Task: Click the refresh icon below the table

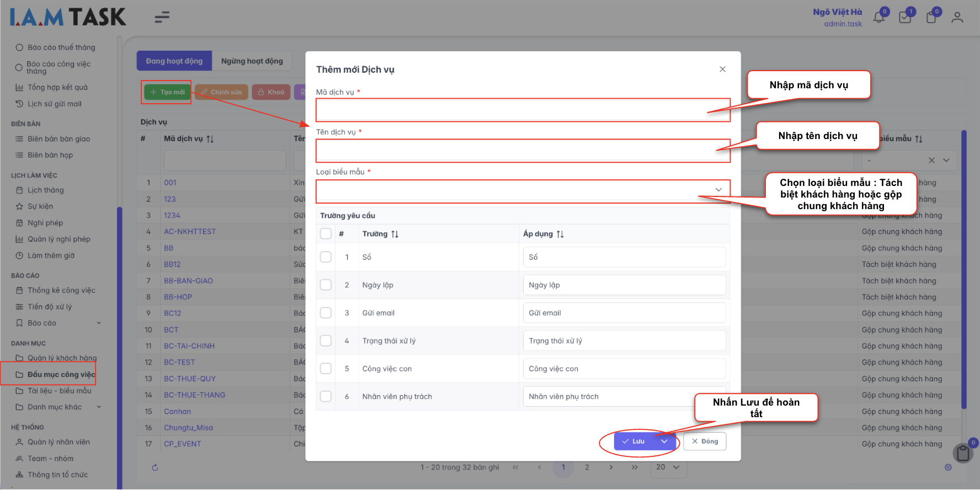Action: coord(155,467)
